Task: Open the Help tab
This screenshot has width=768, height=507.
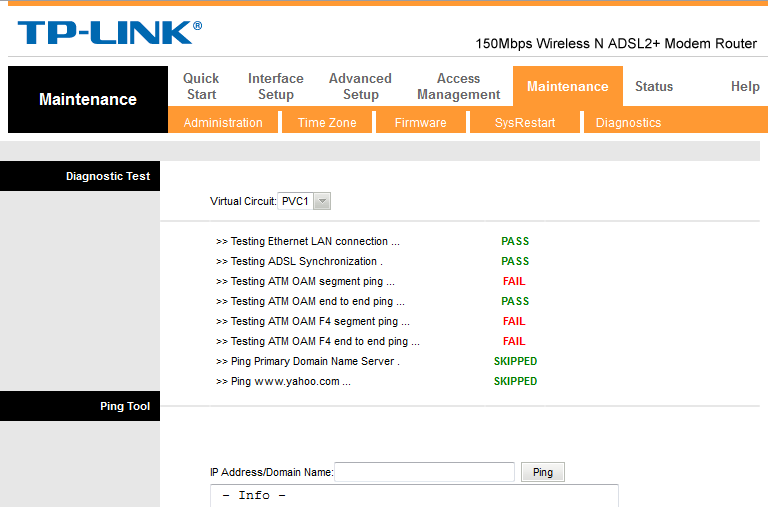Action: click(x=745, y=86)
